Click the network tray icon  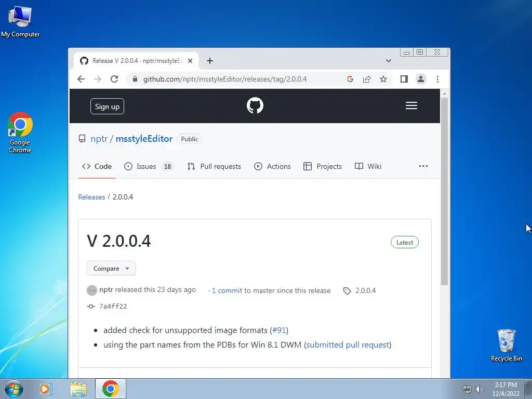tap(467, 389)
